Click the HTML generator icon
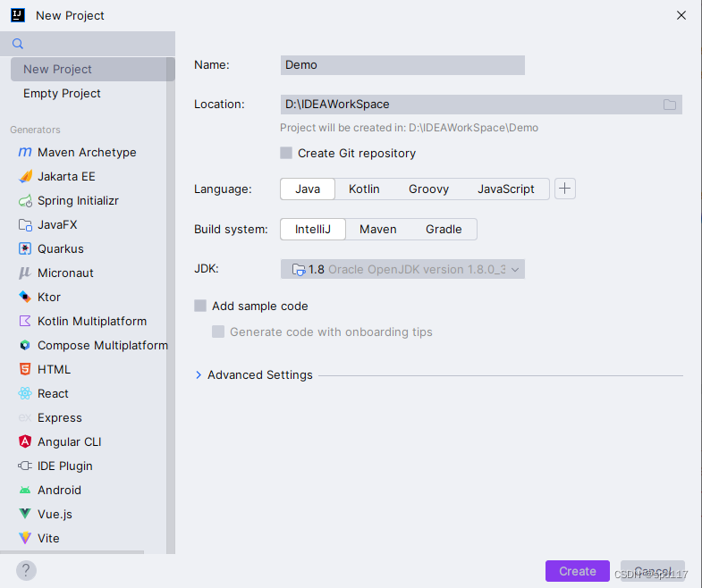 (x=25, y=370)
